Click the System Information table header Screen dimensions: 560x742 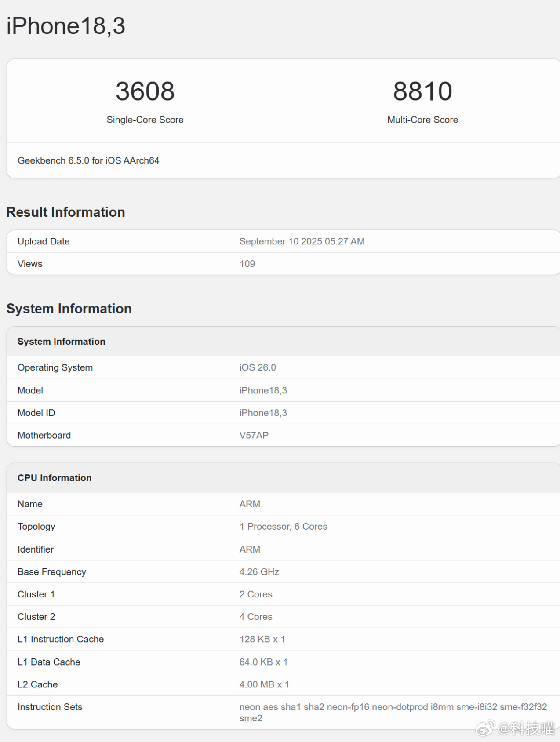[62, 342]
